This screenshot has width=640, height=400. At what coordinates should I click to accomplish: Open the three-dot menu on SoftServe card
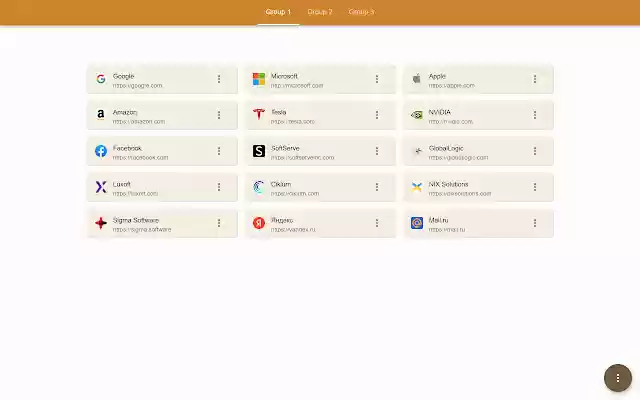click(377, 151)
